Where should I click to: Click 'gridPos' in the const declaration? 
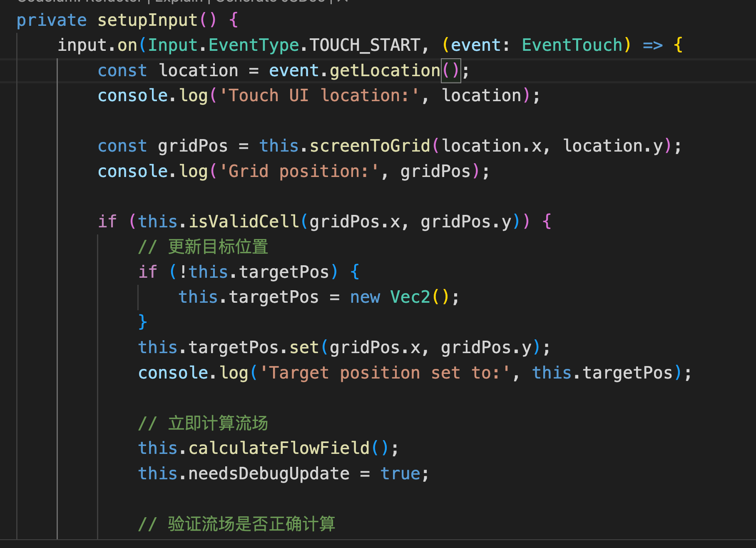coord(193,146)
